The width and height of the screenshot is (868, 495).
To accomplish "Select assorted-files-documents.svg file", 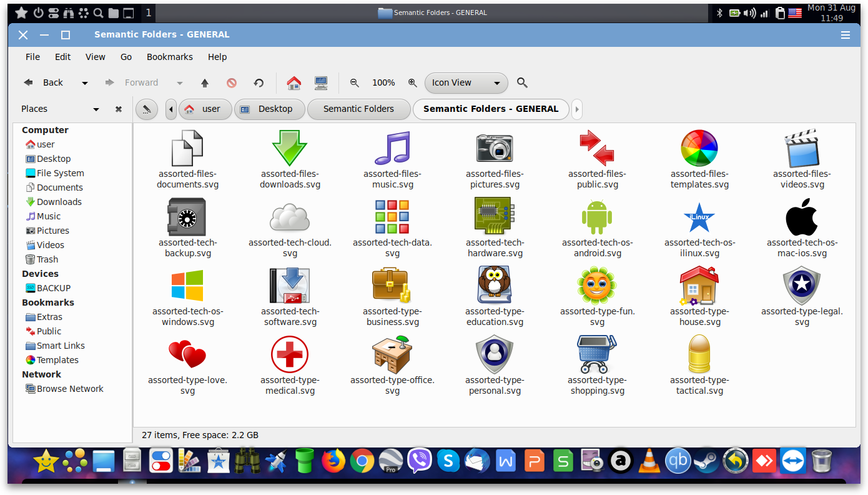I will pyautogui.click(x=187, y=148).
